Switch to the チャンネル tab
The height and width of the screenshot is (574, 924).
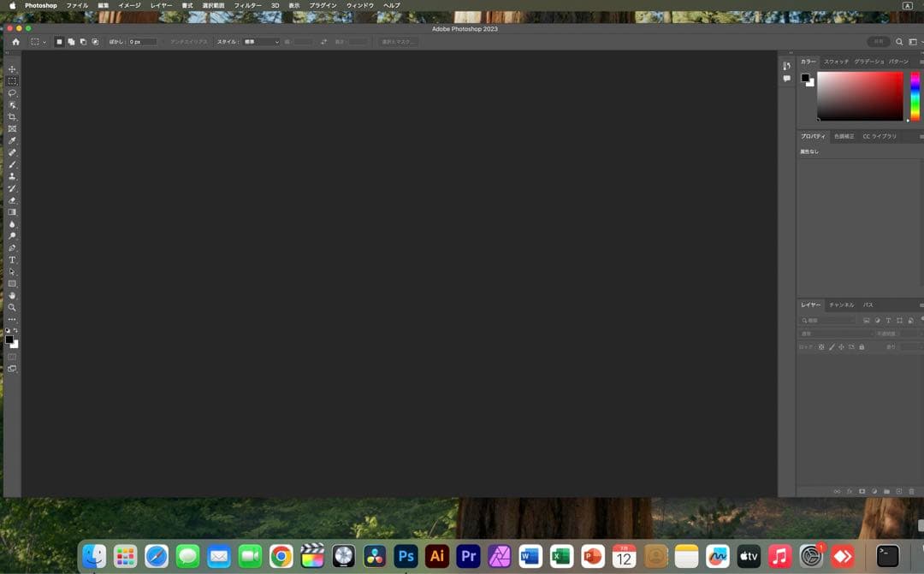tap(841, 305)
